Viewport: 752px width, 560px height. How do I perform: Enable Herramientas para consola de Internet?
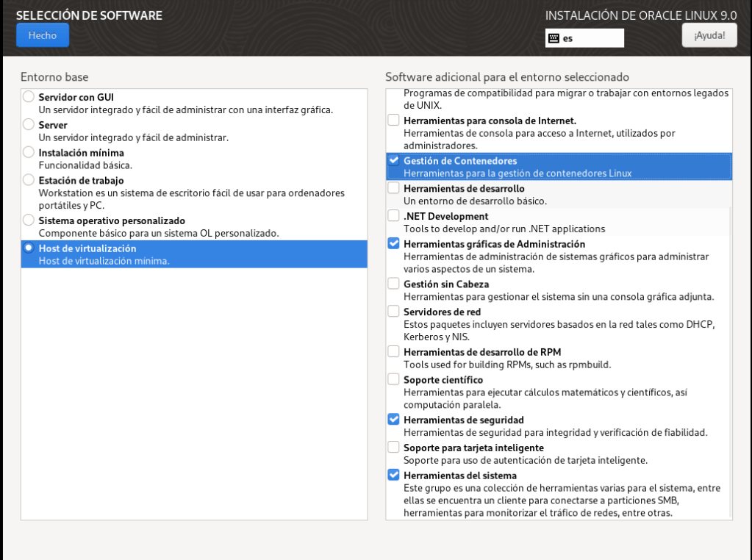point(394,121)
